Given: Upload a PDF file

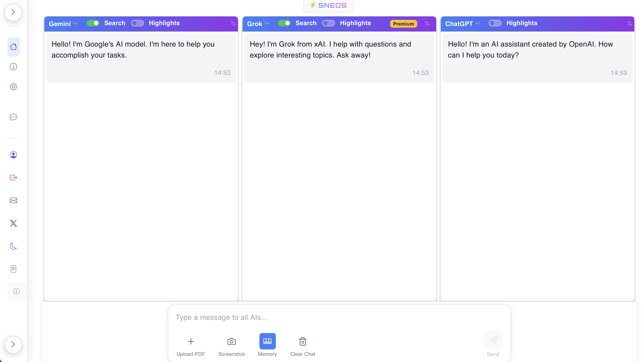Looking at the screenshot, I should coord(190,346).
